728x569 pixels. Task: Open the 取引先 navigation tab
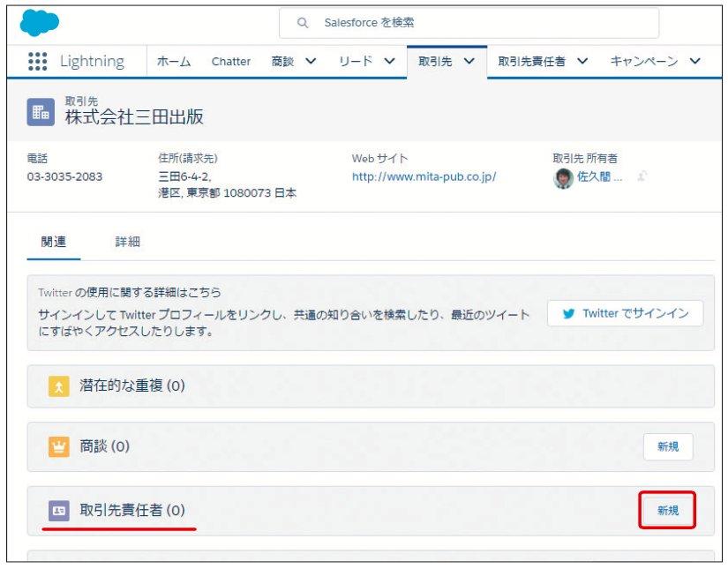click(x=435, y=61)
